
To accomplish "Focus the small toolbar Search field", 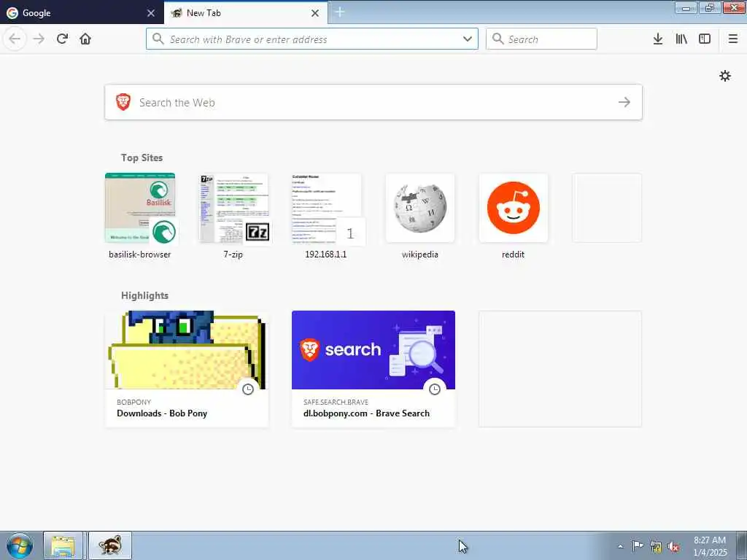I will pos(541,39).
